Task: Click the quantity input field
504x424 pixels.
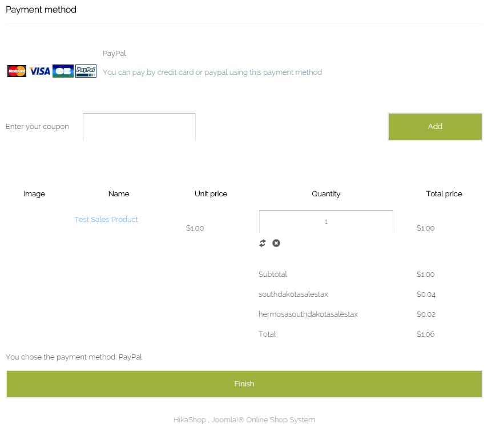Action: (x=326, y=221)
